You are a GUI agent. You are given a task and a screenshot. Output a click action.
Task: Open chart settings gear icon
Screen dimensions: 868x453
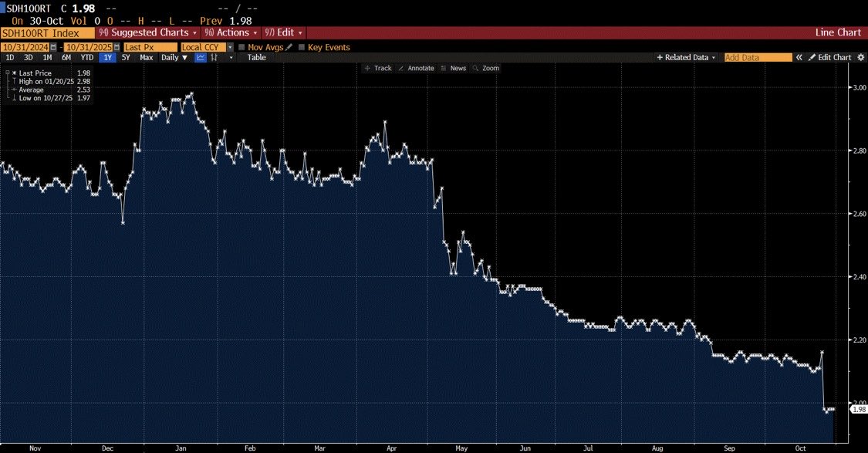pos(860,58)
